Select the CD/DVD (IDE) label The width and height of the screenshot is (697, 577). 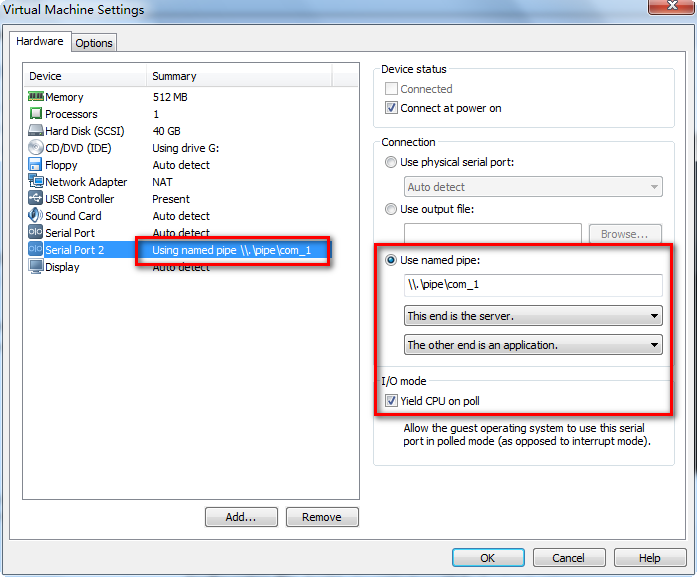coord(78,148)
